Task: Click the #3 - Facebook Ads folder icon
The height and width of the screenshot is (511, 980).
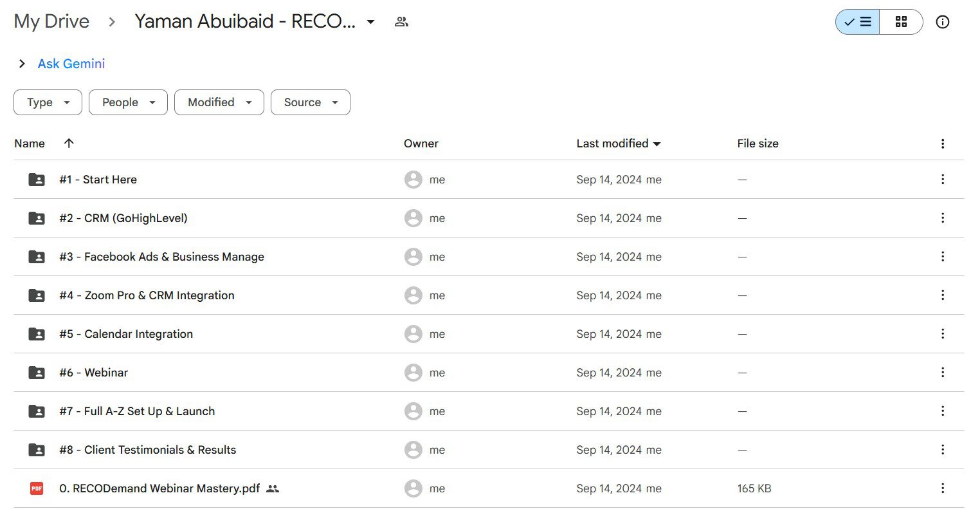Action: 37,257
